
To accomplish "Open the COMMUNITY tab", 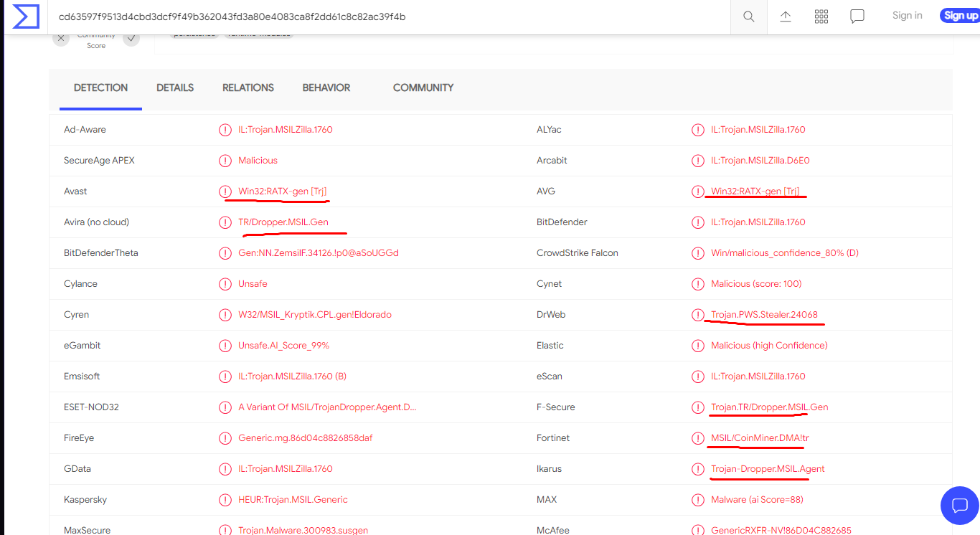I will (x=423, y=87).
